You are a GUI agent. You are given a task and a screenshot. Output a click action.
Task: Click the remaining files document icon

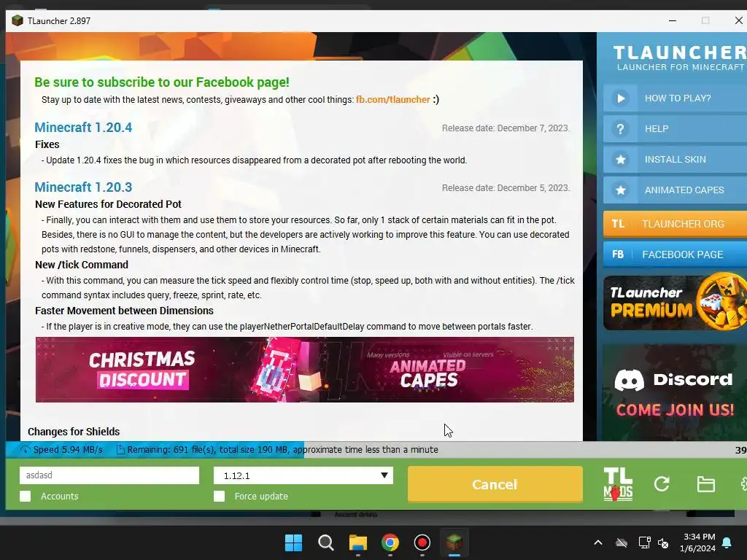tap(120, 449)
